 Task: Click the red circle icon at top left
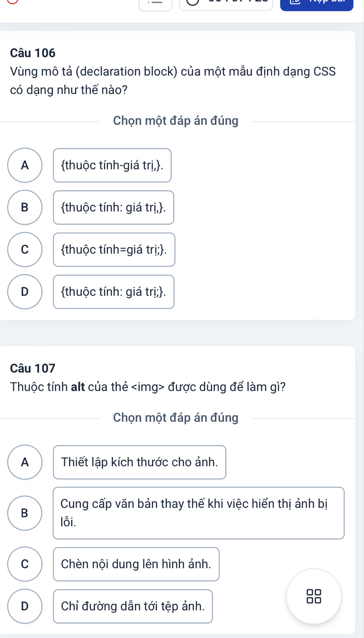click(12, 1)
